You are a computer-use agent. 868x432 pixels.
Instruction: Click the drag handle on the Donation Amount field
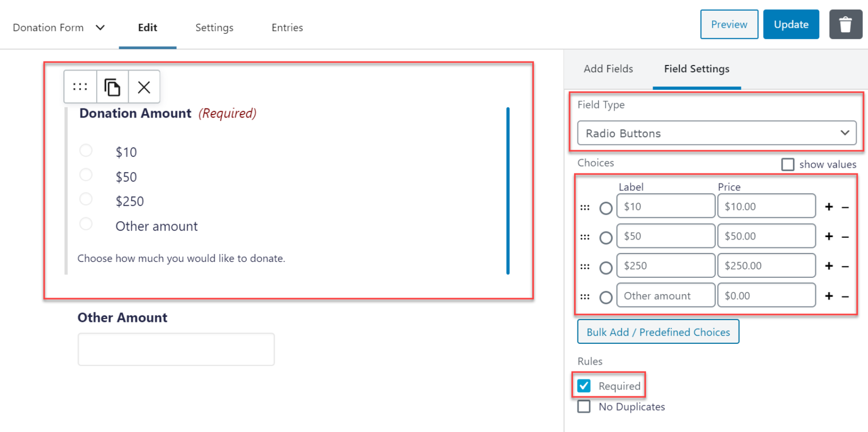(80, 86)
